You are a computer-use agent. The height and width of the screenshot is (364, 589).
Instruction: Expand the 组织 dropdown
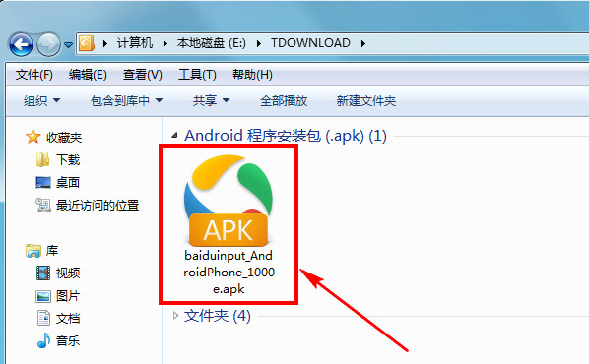41,100
